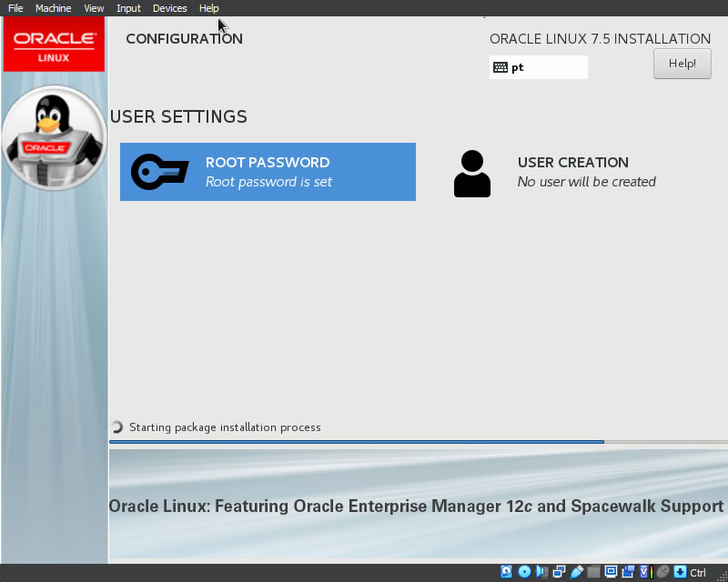Click 'No user will be created' text
The height and width of the screenshot is (582, 728).
point(586,182)
